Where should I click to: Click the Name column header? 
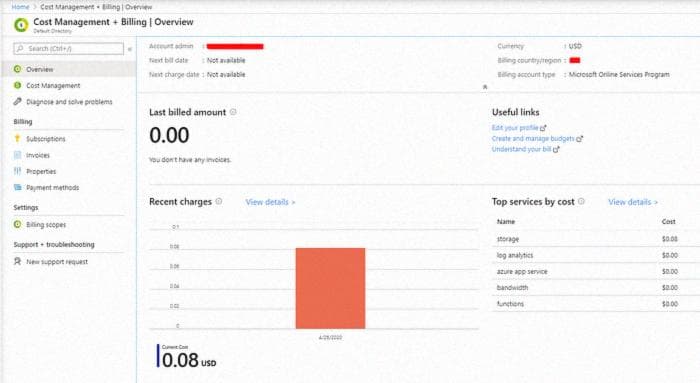(506, 221)
